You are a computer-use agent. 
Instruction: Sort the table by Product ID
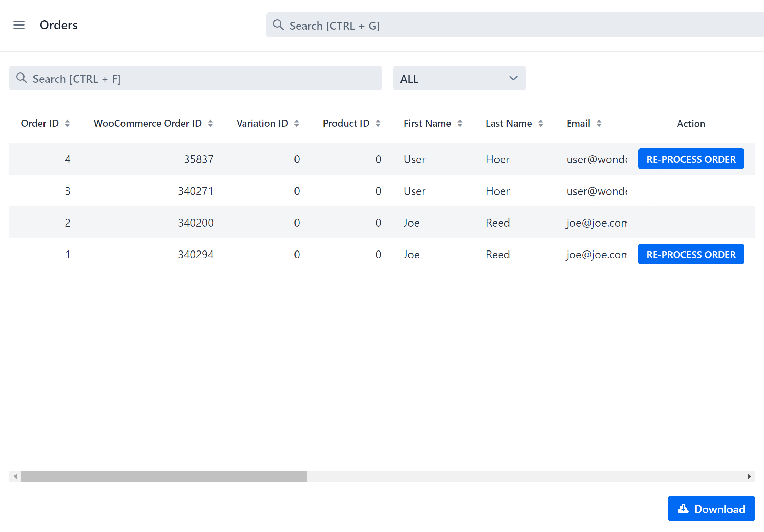click(x=378, y=123)
